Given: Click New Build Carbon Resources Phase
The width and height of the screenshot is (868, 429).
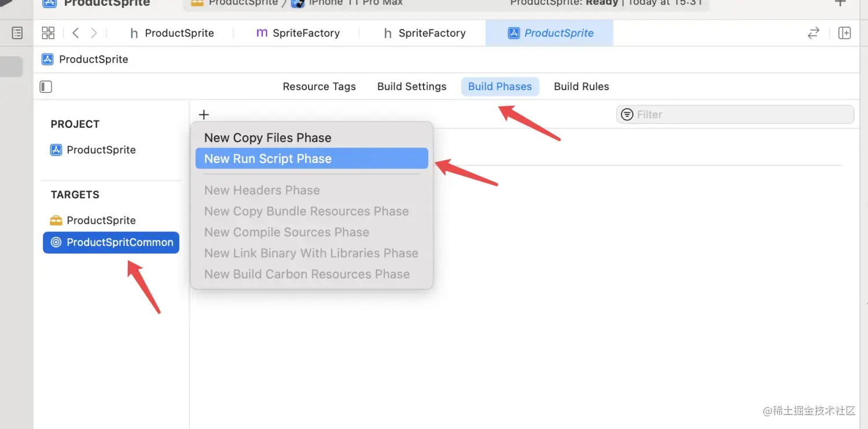Looking at the screenshot, I should [312, 274].
